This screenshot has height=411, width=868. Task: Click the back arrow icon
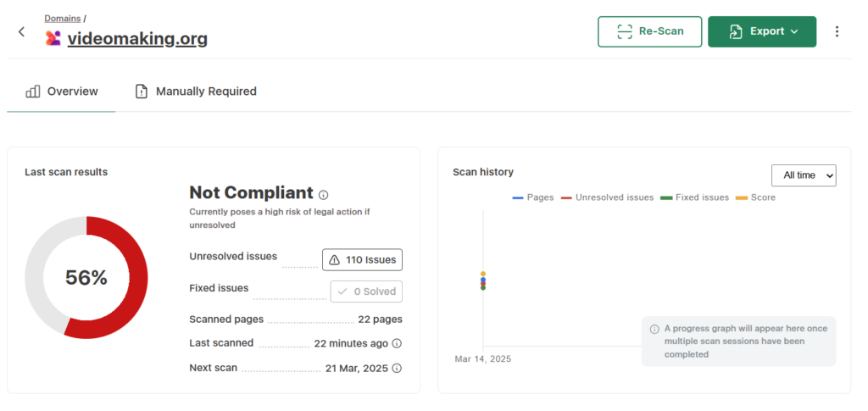21,32
